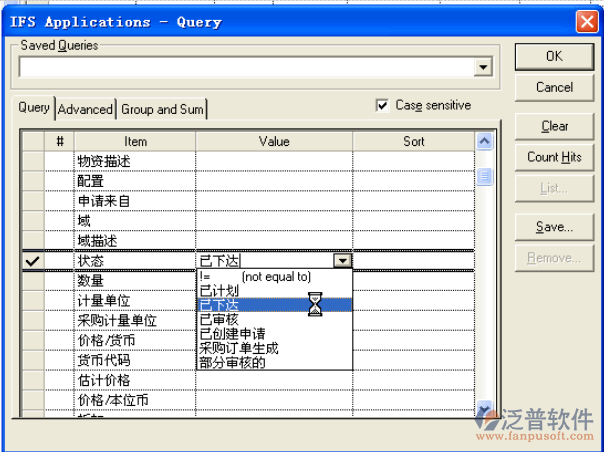Viewport: 604px width, 452px height.
Task: Select the Query tab
Action: [x=34, y=108]
